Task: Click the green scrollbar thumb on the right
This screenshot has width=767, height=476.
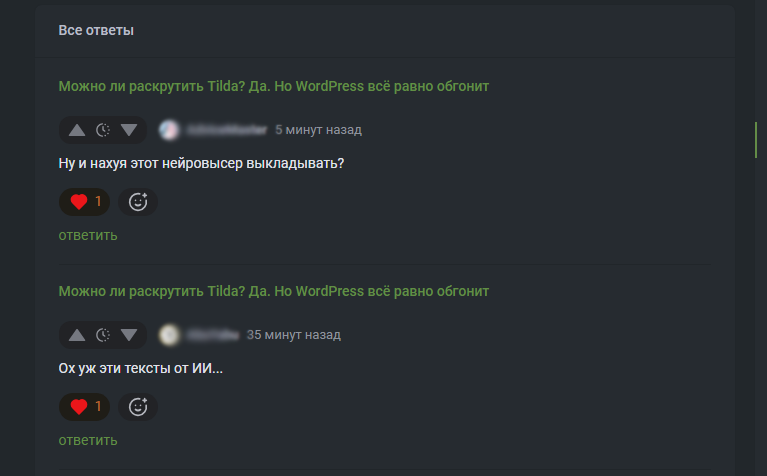Action: [756, 140]
